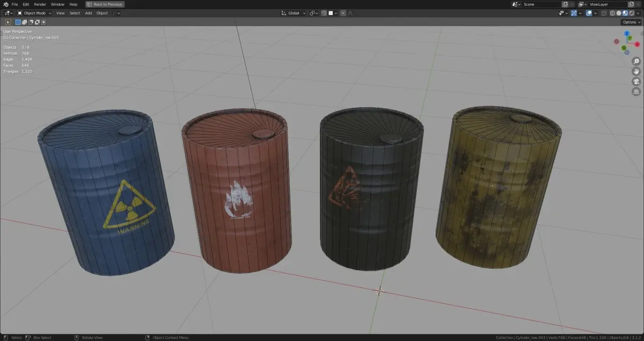Click the Add View Layer icon
644x341 pixels.
coord(631,4)
